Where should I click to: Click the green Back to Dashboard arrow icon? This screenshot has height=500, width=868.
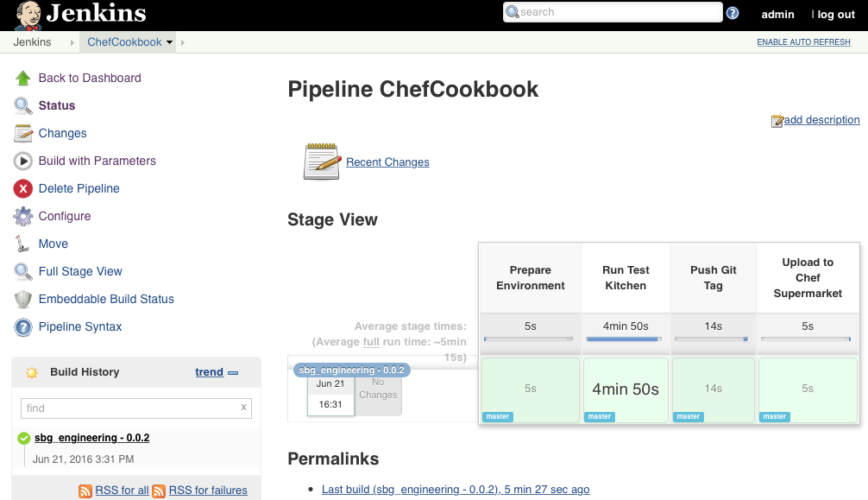tap(22, 79)
